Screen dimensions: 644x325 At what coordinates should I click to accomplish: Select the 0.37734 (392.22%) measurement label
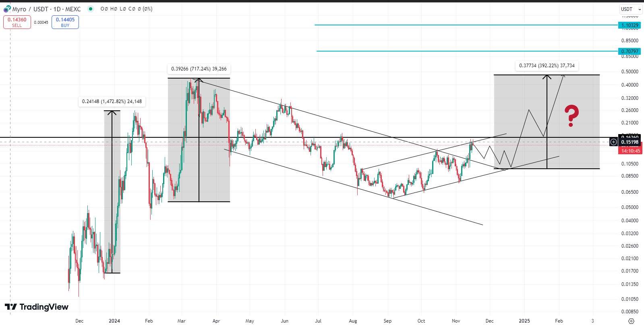547,66
